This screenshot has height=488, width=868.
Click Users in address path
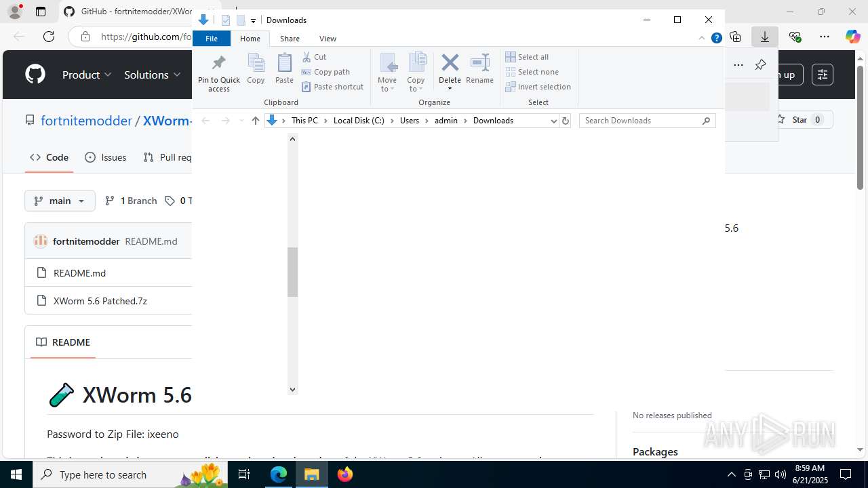(x=410, y=121)
